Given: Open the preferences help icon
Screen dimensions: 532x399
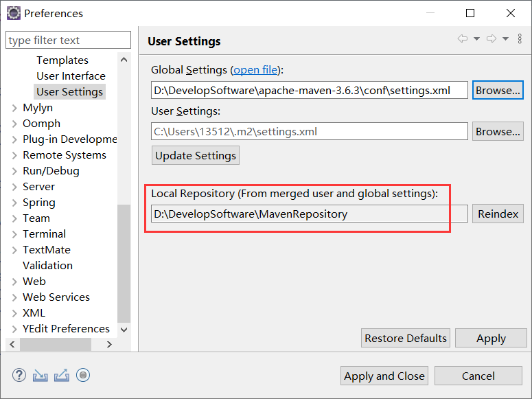Looking at the screenshot, I should coord(19,375).
